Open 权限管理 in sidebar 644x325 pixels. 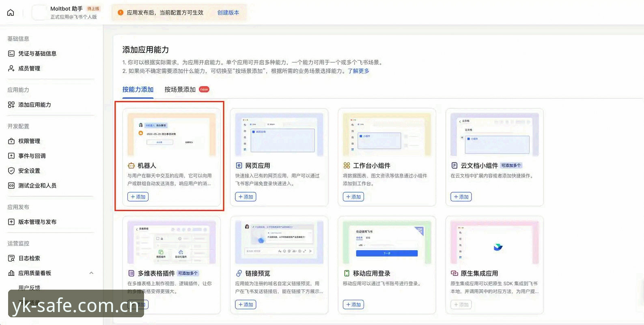point(29,141)
